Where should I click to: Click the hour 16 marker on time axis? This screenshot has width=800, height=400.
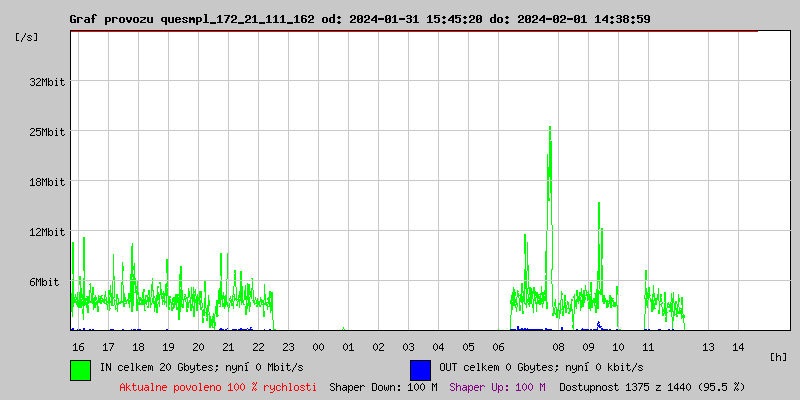78,347
